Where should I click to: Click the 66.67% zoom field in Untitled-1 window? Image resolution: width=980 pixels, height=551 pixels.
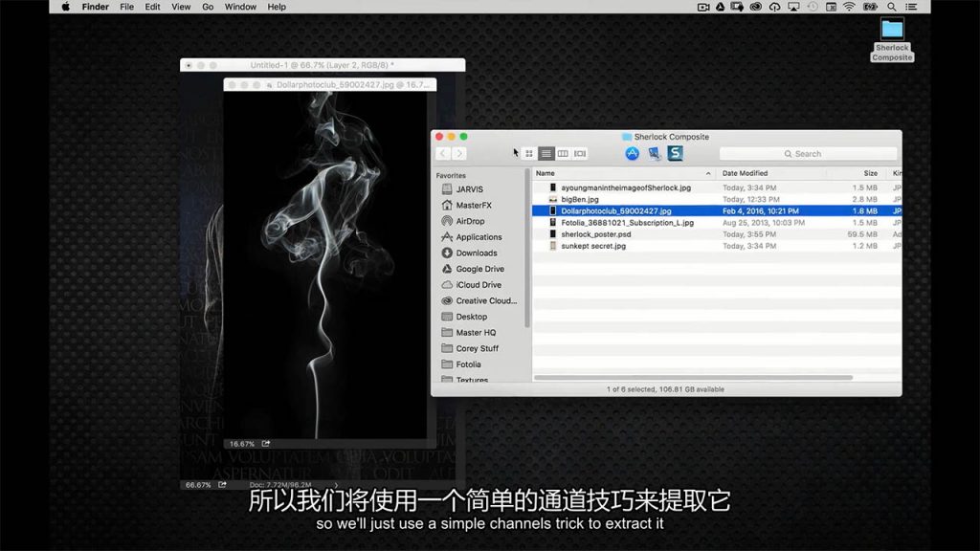(x=198, y=485)
